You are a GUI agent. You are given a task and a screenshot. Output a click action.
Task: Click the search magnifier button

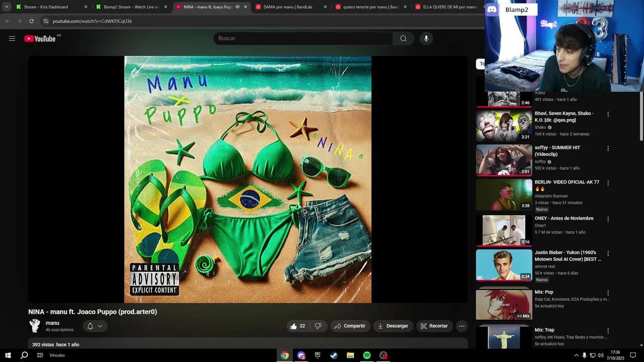404,39
